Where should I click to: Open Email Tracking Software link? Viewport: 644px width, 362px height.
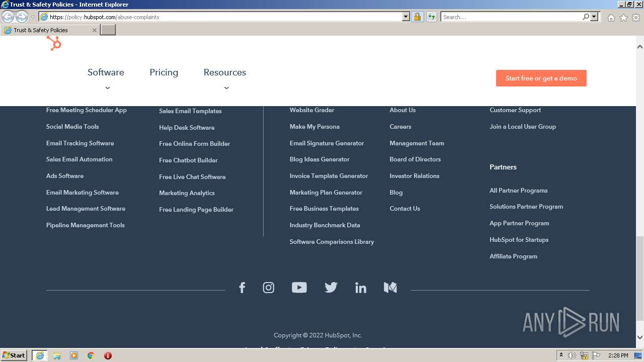(x=80, y=143)
